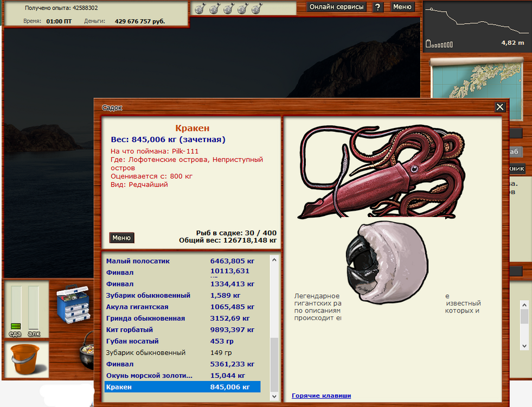
Task: Click the question mark help button
Action: pos(378,7)
